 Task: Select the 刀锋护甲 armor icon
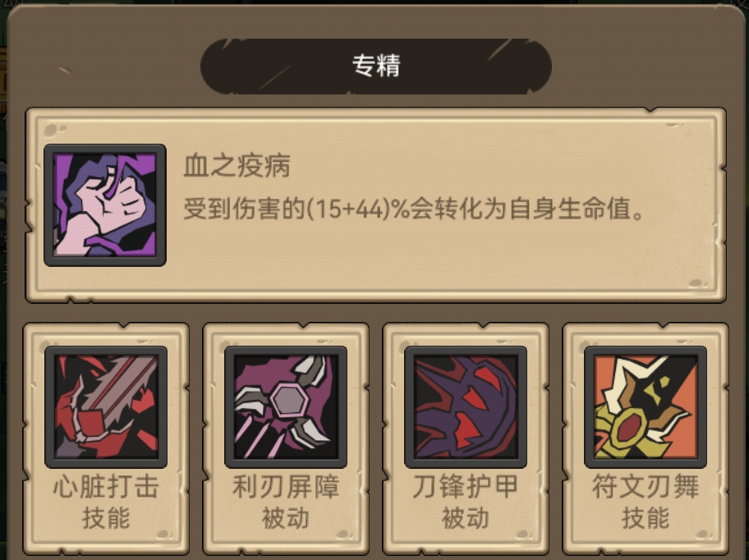point(466,407)
